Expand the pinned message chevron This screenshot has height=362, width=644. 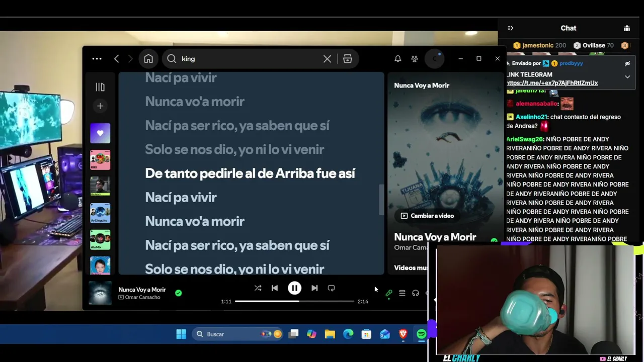pos(627,77)
